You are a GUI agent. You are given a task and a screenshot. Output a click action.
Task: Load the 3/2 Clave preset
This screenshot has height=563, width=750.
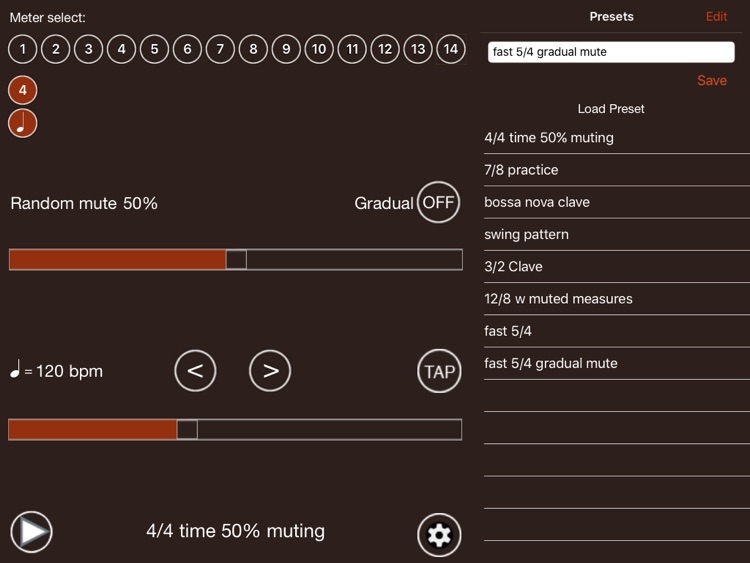point(617,266)
